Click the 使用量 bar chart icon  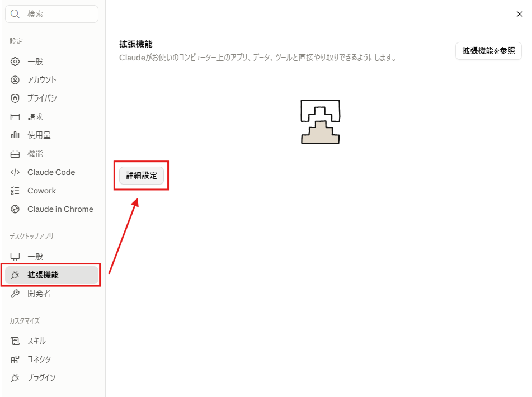[15, 135]
